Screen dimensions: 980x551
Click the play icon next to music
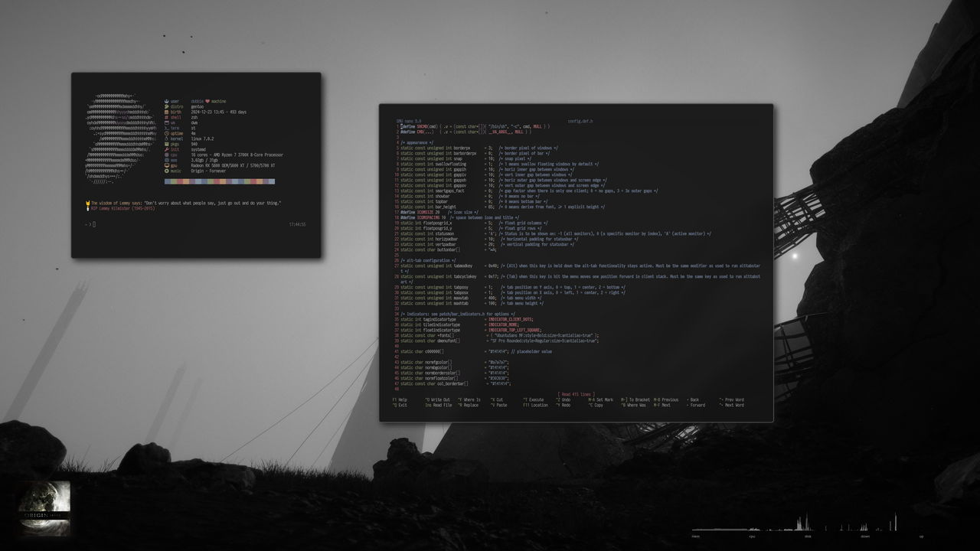pyautogui.click(x=166, y=171)
